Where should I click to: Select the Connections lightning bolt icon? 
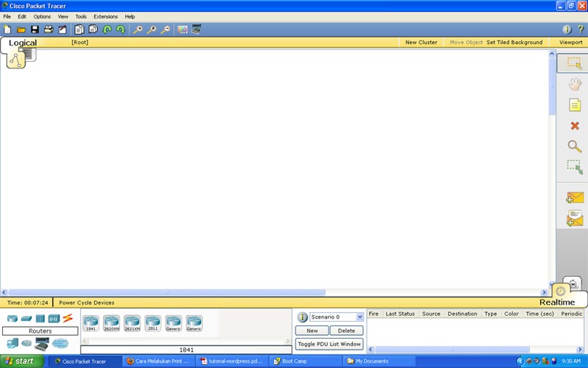(68, 318)
